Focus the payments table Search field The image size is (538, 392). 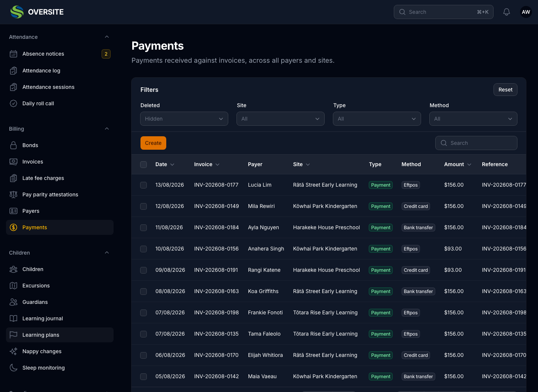click(x=476, y=143)
